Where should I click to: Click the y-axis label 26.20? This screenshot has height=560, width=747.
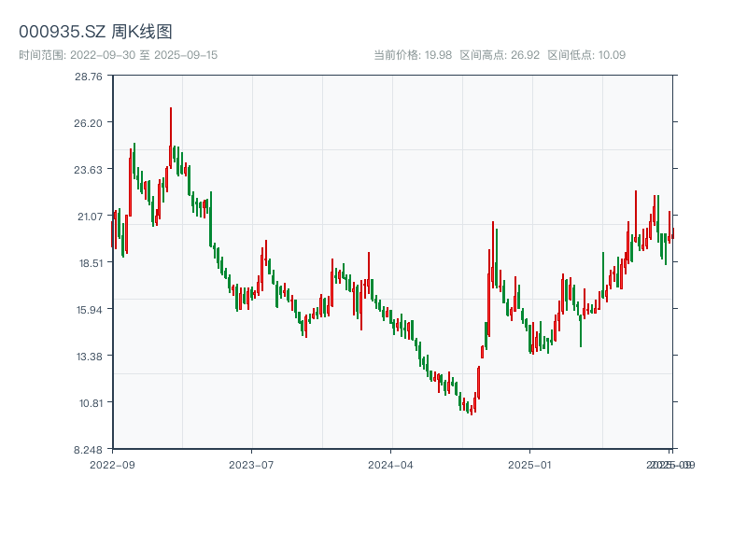tap(88, 123)
